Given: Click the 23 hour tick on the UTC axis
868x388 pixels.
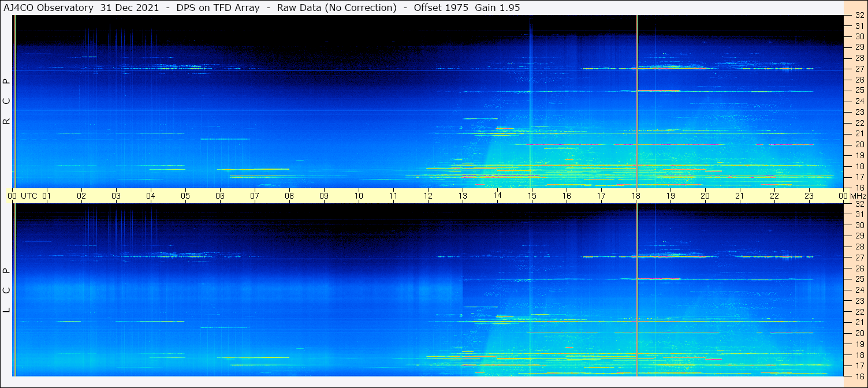Looking at the screenshot, I should tap(809, 196).
